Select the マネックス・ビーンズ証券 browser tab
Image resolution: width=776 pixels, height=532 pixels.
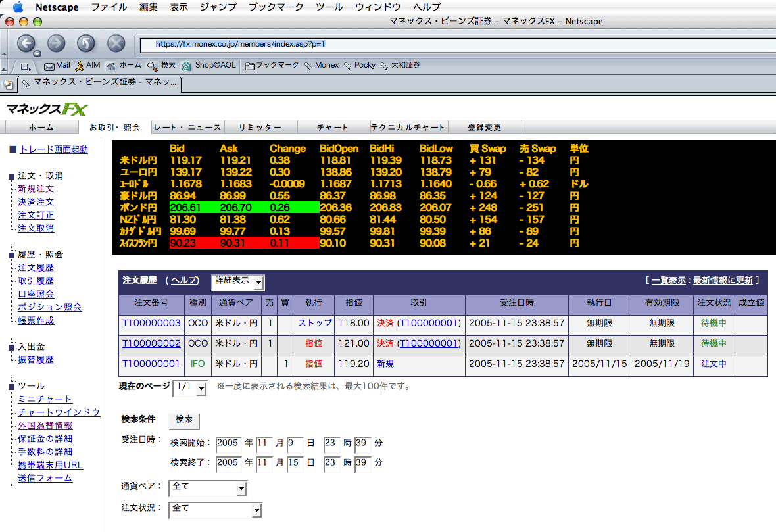100,83
